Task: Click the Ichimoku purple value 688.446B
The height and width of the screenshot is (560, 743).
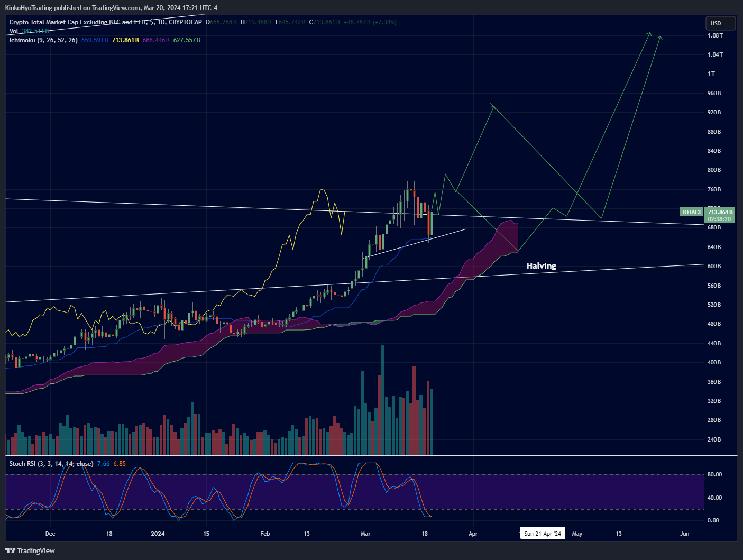Action: pos(156,40)
